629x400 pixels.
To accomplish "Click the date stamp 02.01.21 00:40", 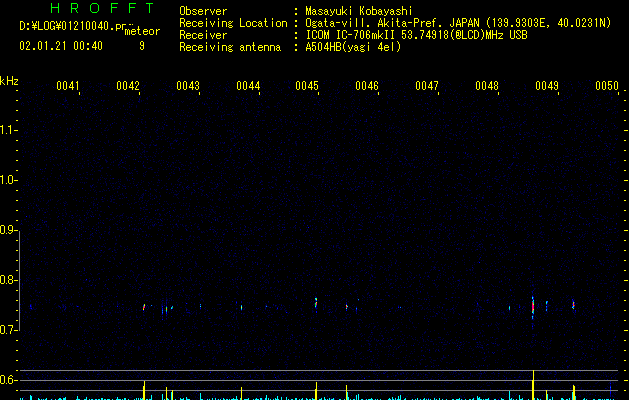I will coord(61,46).
